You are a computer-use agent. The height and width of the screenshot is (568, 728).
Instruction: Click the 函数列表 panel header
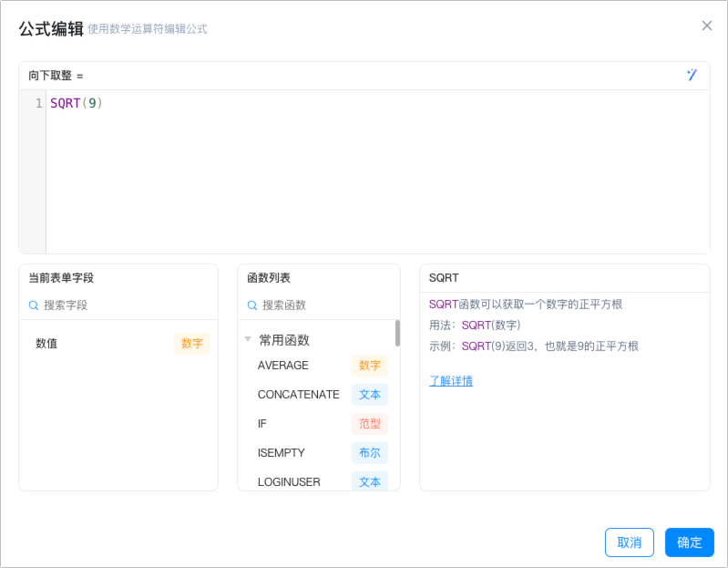[269, 278]
